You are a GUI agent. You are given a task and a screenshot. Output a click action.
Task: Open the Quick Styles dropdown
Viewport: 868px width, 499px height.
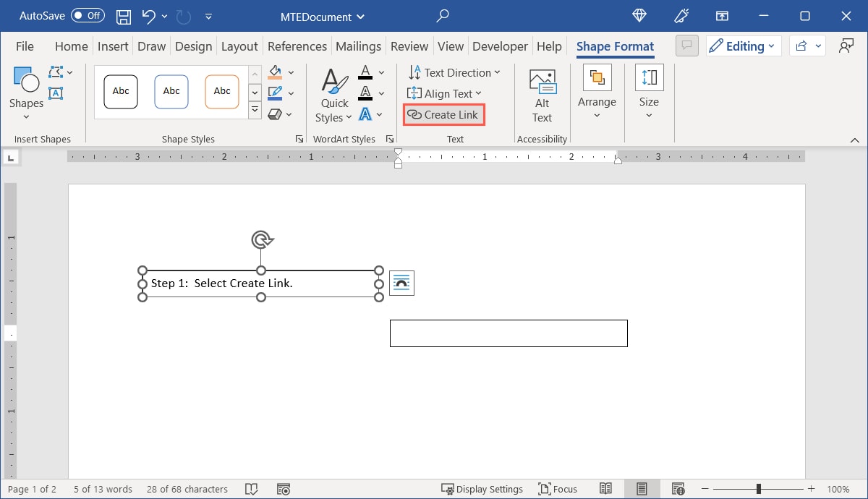click(333, 94)
